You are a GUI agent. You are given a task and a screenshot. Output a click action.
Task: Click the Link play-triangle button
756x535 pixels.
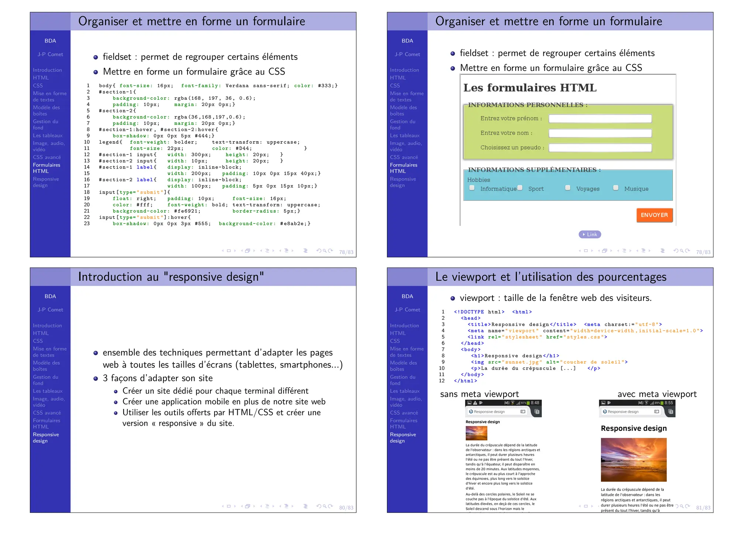click(x=590, y=235)
